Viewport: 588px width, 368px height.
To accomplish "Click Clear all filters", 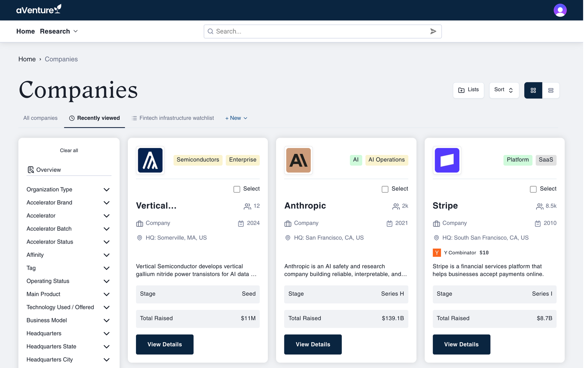I will click(x=69, y=151).
